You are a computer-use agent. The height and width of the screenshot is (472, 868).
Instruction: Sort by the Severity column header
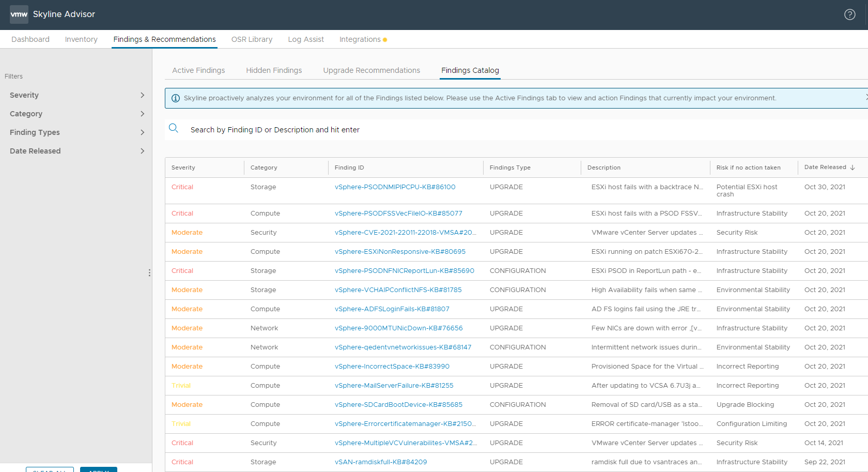(183, 168)
